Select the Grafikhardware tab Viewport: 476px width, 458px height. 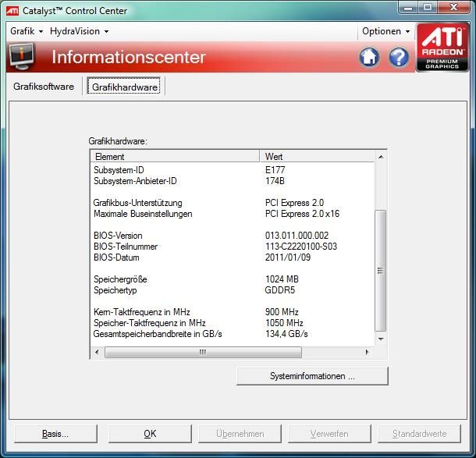(124, 87)
